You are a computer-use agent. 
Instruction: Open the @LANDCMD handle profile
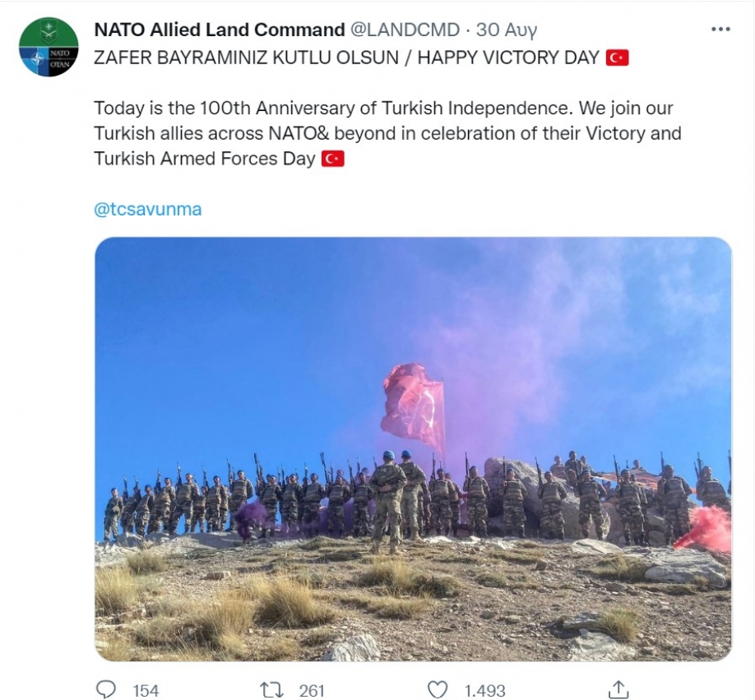tap(405, 30)
